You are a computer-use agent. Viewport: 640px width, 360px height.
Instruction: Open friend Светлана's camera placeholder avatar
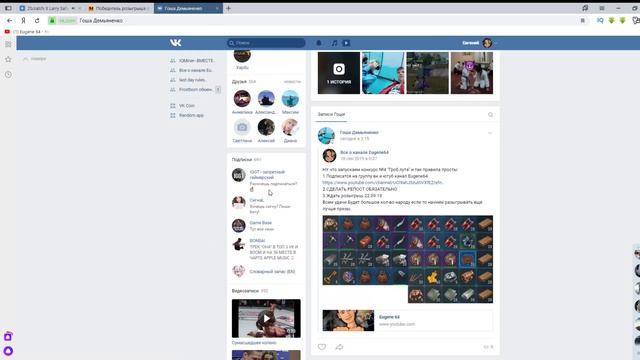coord(242,127)
